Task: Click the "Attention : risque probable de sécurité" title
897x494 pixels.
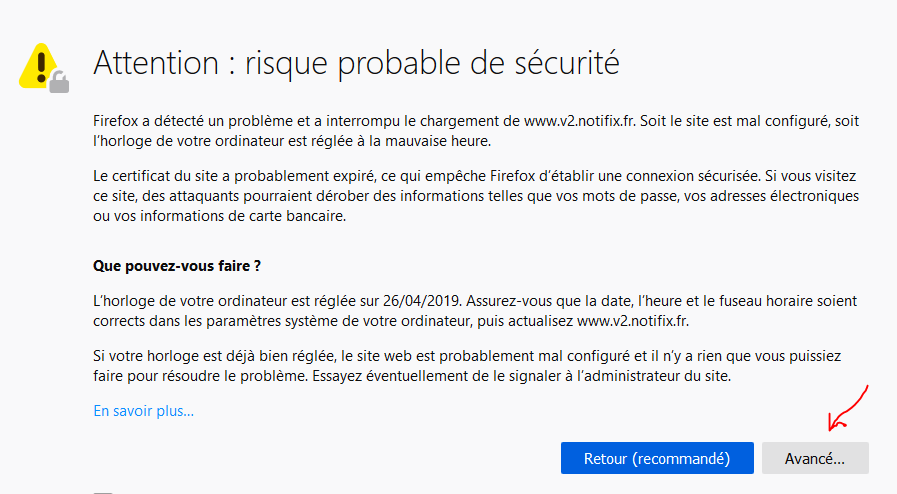Action: pos(356,64)
